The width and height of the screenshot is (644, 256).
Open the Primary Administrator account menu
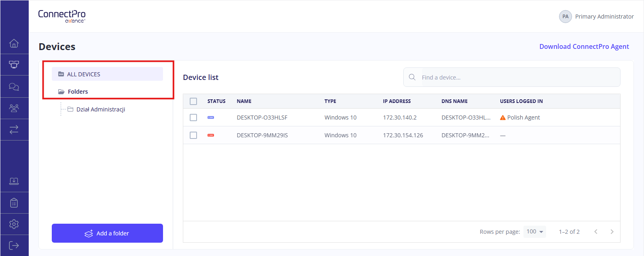[596, 17]
